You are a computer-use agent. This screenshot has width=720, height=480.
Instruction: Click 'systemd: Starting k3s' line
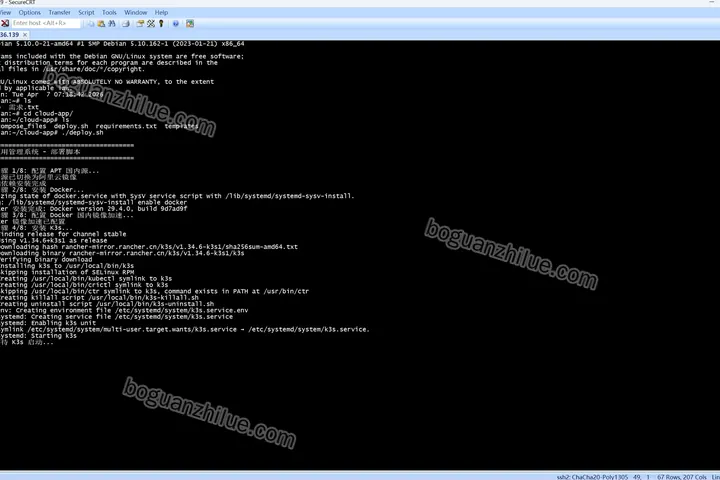(x=39, y=336)
